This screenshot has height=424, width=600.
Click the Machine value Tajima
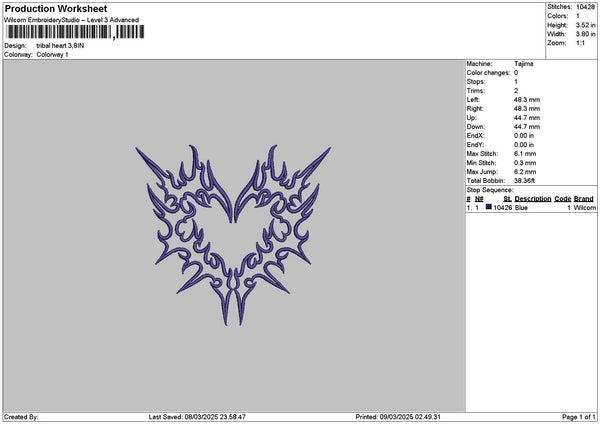523,63
